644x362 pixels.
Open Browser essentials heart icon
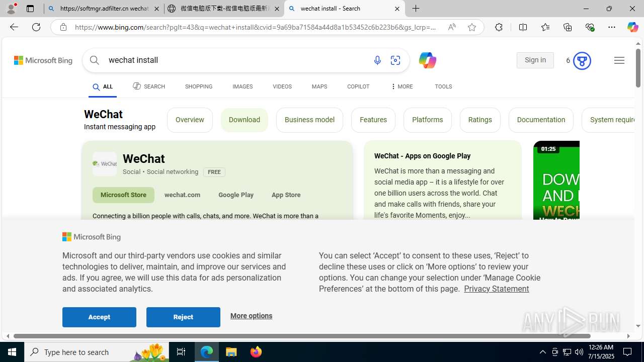(x=590, y=27)
